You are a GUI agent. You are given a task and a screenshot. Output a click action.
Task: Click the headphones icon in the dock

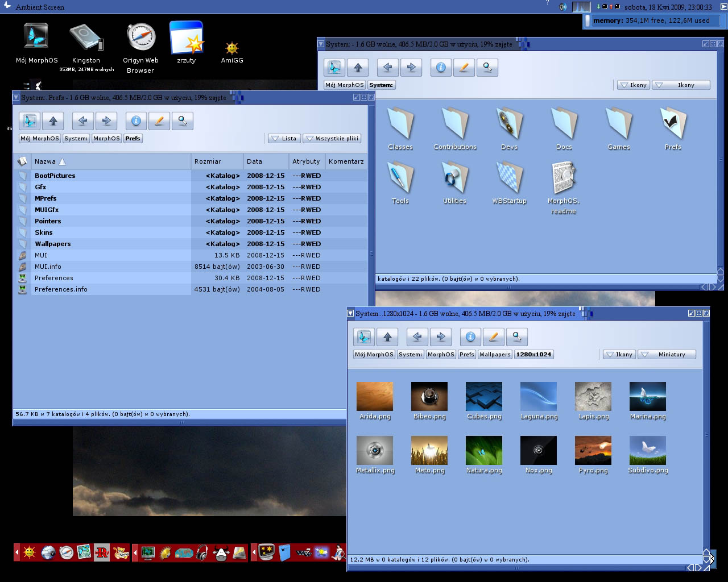(x=202, y=552)
